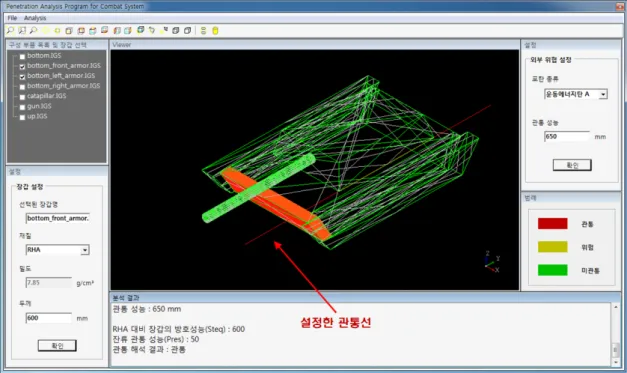Open the Analysis menu
The image size is (627, 373).
tap(35, 18)
